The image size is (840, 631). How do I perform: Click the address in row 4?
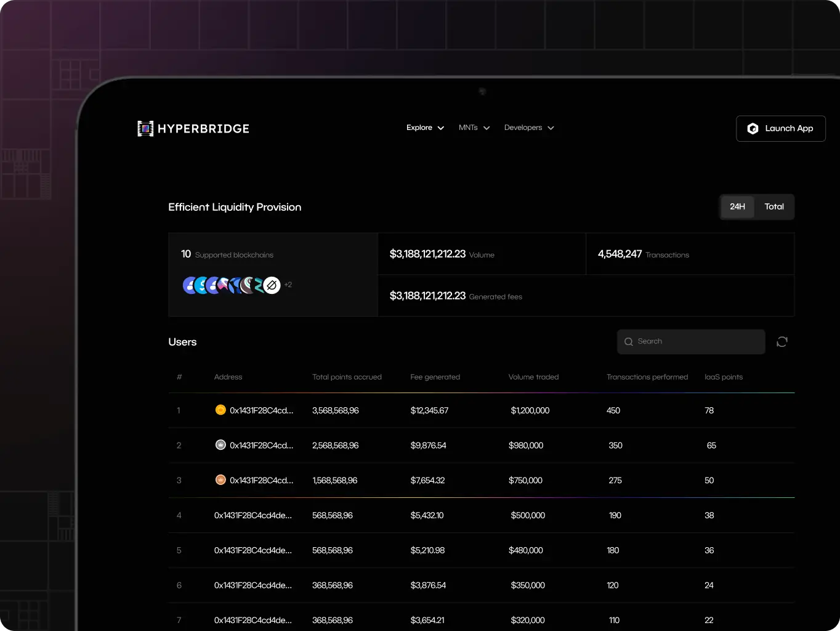point(253,515)
